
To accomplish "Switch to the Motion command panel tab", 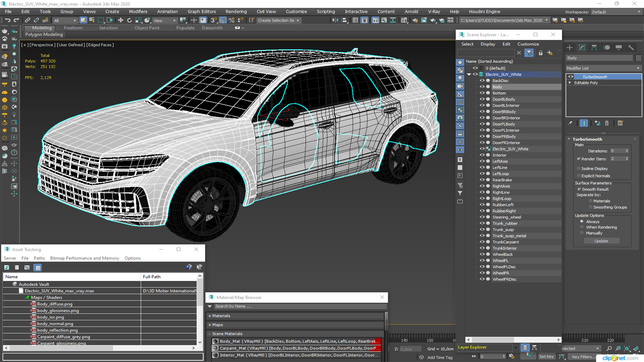I will tap(606, 48).
